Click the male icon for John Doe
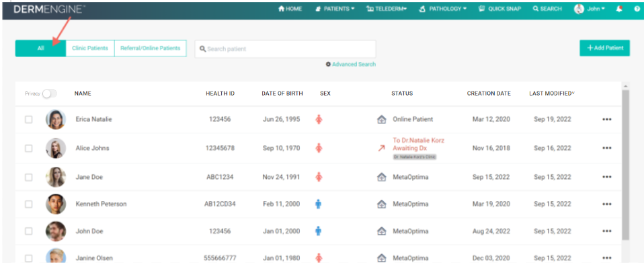644x263 pixels. (x=319, y=231)
